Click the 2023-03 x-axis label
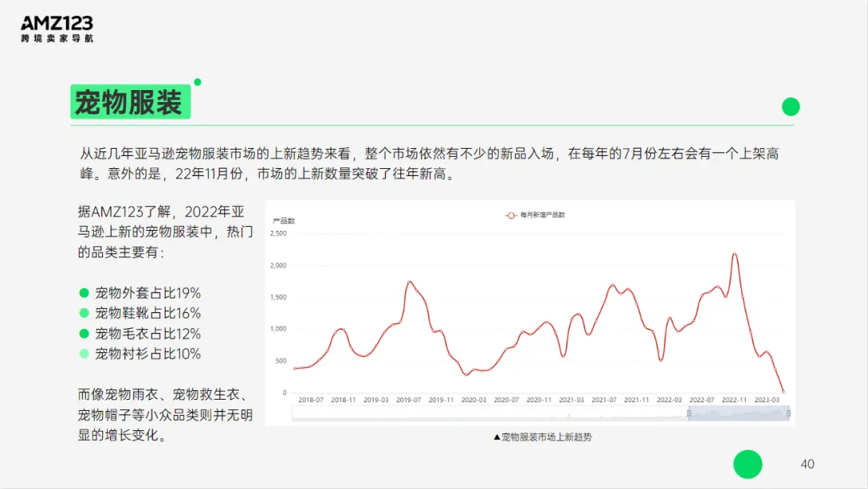The image size is (868, 489). (767, 400)
